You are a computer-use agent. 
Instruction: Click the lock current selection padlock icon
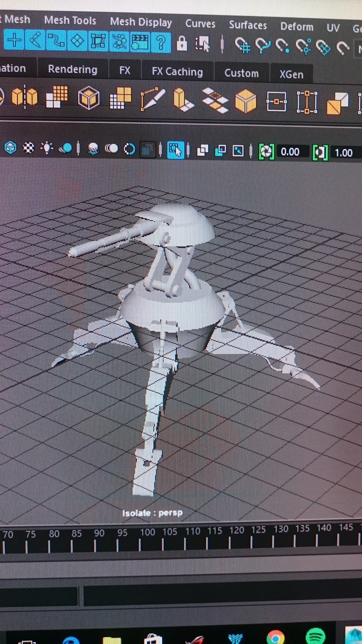182,43
